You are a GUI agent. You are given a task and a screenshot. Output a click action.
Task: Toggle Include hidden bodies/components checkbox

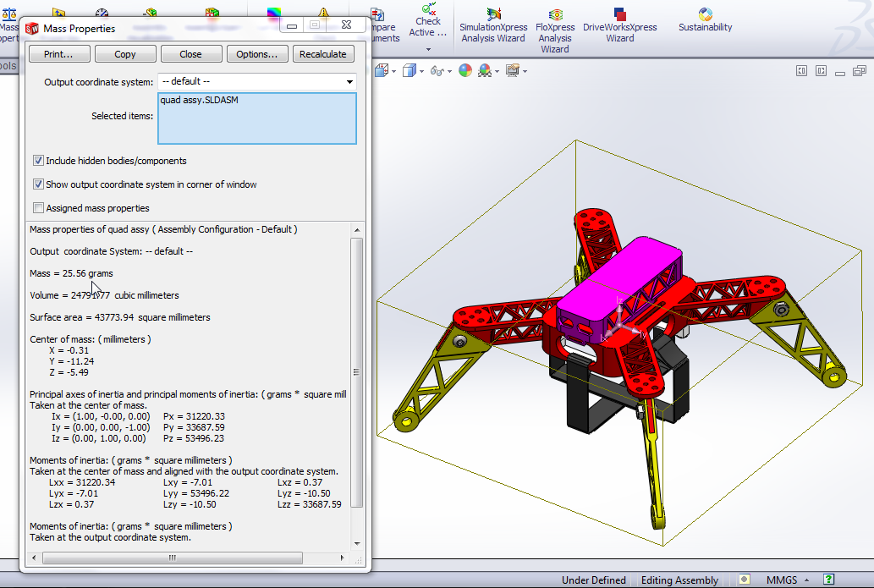(x=38, y=161)
